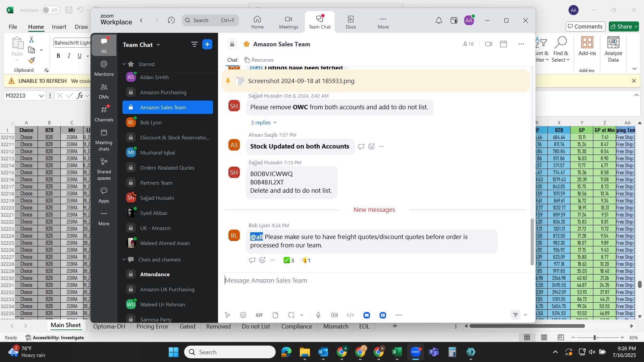Switch to Zoom Docs tab
Screen dimensions: 644x362
click(351, 22)
